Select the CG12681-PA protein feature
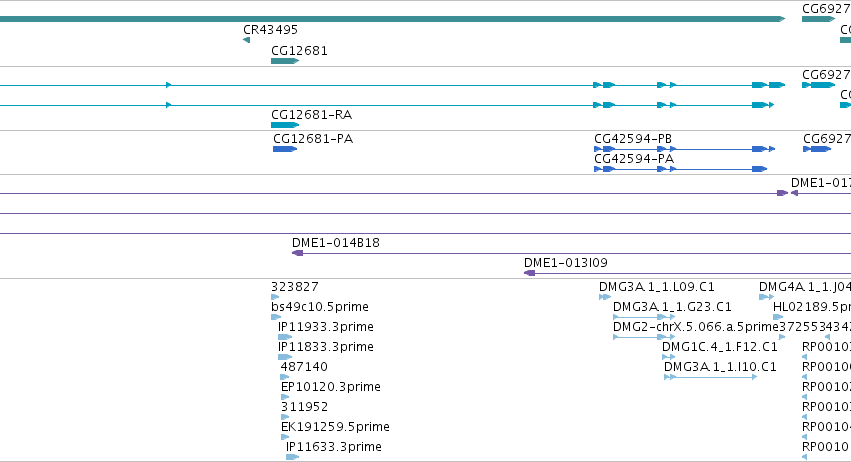This screenshot has width=851, height=462. (x=285, y=149)
